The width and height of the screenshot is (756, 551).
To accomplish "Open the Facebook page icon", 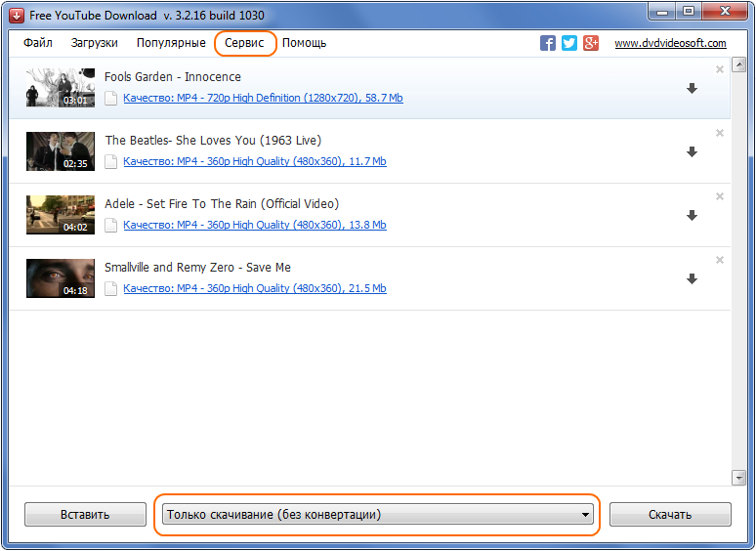I will pos(548,43).
